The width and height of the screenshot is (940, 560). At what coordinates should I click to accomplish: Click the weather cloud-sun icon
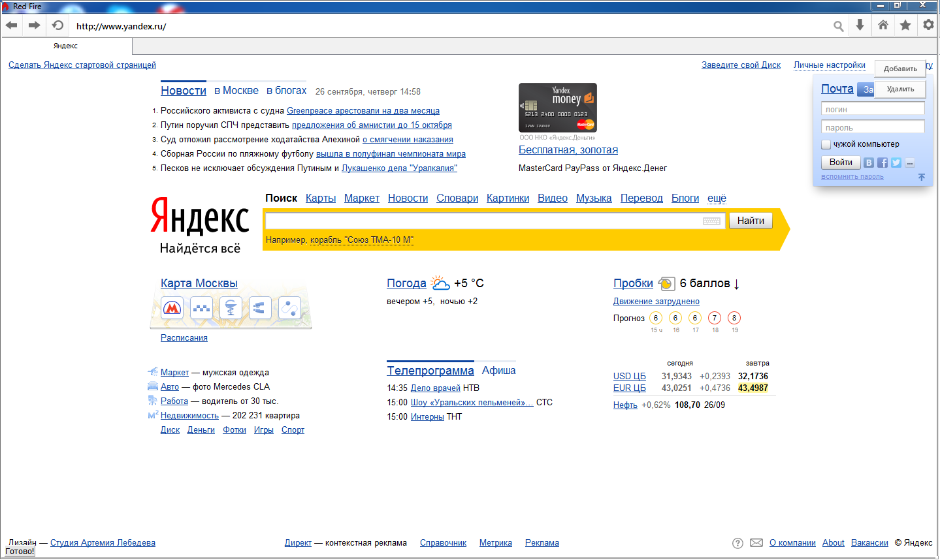440,283
